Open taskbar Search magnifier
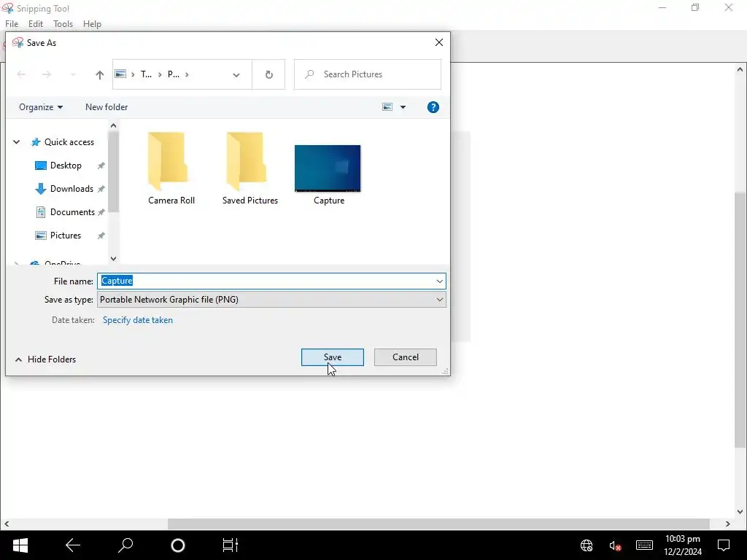This screenshot has height=560, width=747. pyautogui.click(x=125, y=545)
